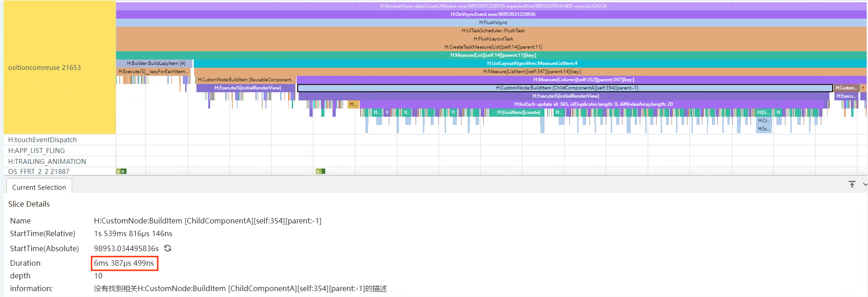Select the H:CreateTaskMeasure[List] slice

tap(491, 47)
